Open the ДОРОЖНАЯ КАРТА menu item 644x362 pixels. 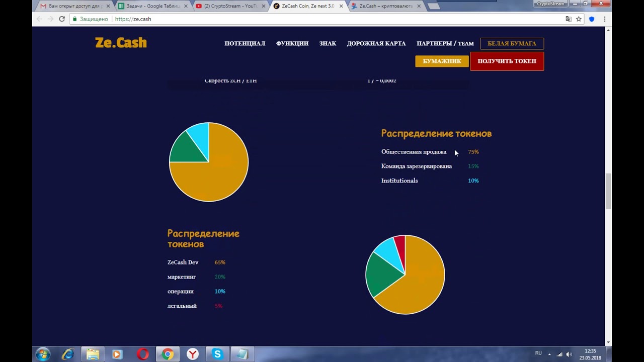pyautogui.click(x=376, y=43)
